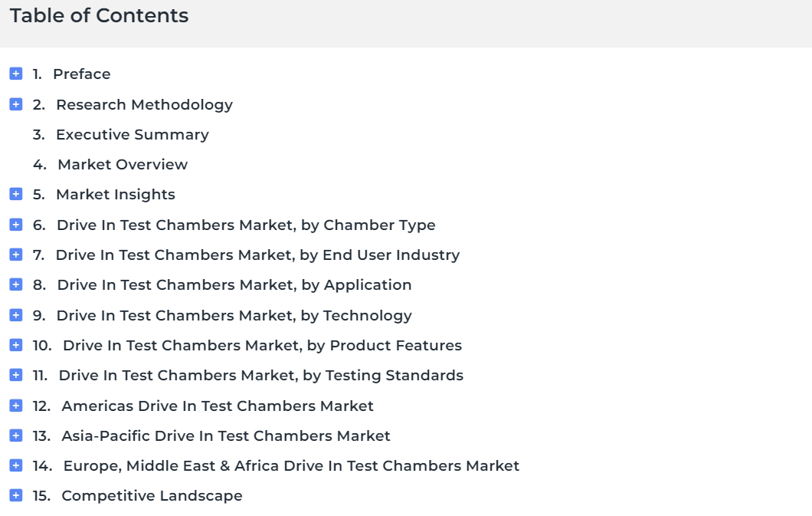The width and height of the screenshot is (812, 516).
Task: Click plus icon for End User Industry
Action: [x=16, y=255]
